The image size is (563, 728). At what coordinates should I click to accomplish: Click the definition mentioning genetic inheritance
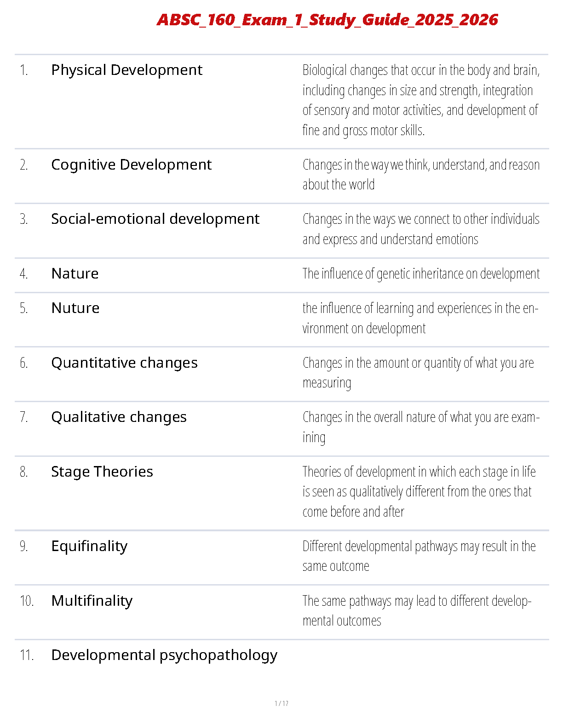(421, 273)
